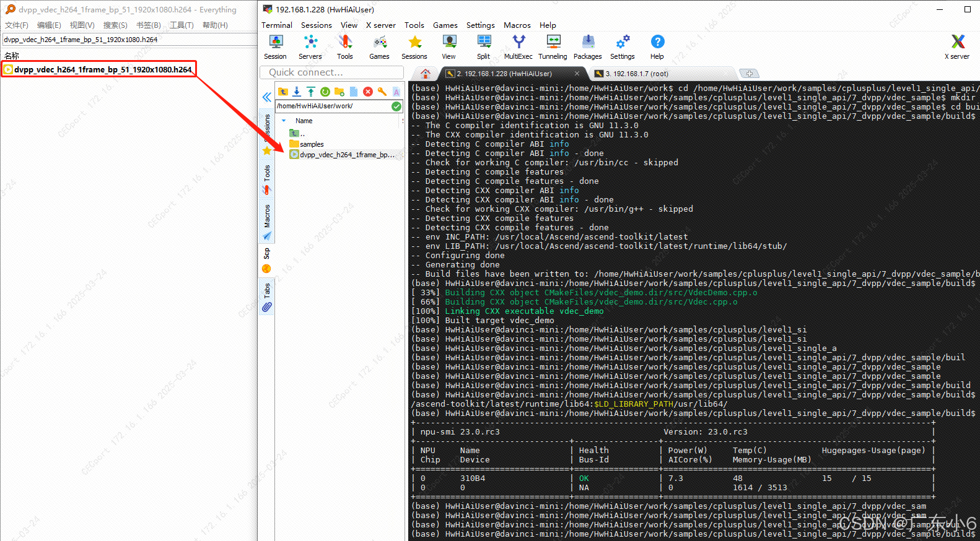Open the Settings gears icon
This screenshot has width=980, height=541.
[623, 47]
